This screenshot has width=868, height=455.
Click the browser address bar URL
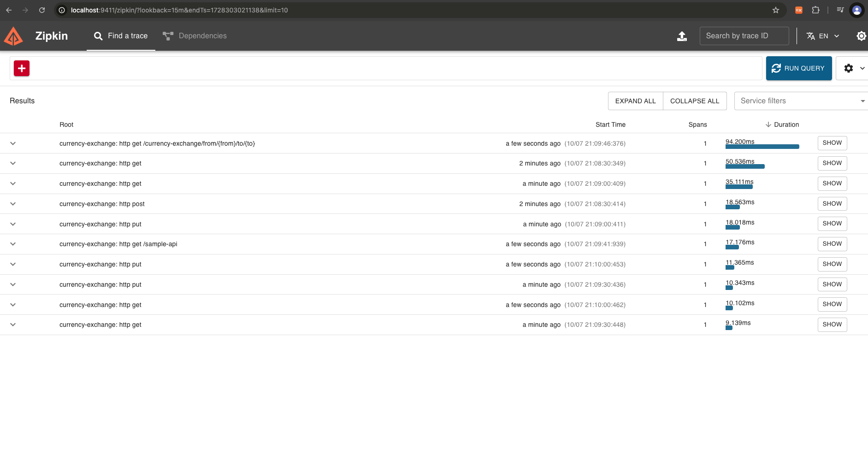click(179, 10)
